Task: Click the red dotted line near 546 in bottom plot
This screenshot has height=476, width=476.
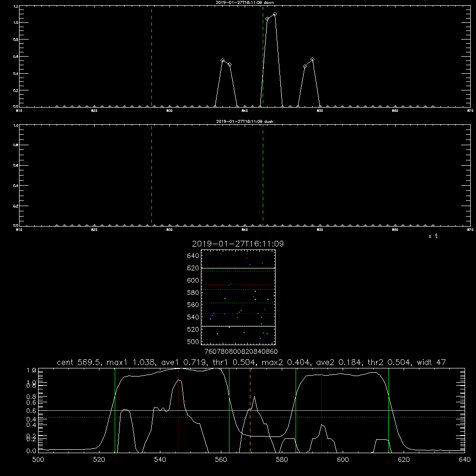Action: tap(178, 410)
